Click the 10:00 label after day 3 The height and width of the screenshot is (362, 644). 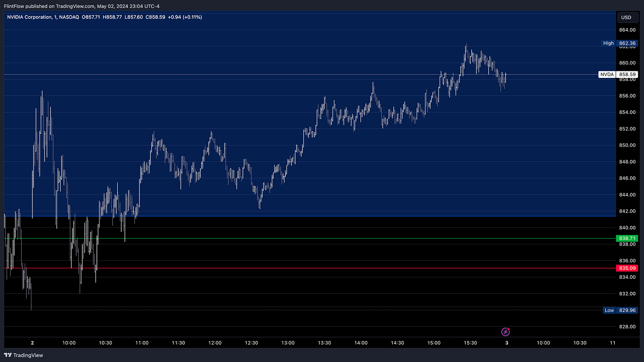pyautogui.click(x=543, y=343)
